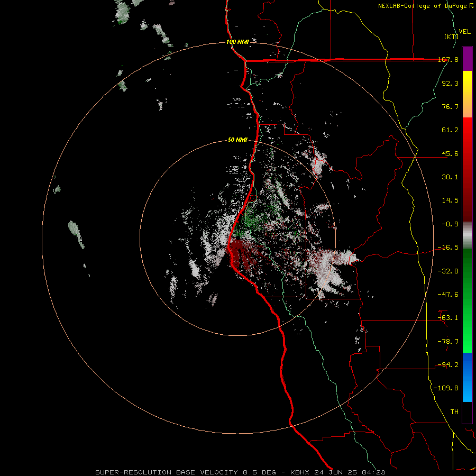The width and height of the screenshot is (476, 476).
Task: Click the 14.5 scale value
Action: click(x=450, y=200)
